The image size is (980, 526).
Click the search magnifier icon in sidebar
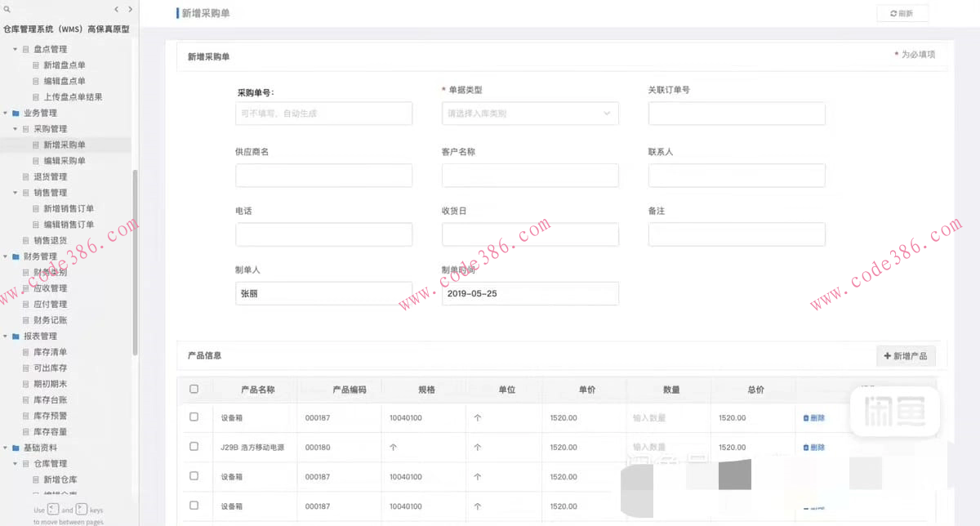pyautogui.click(x=7, y=9)
